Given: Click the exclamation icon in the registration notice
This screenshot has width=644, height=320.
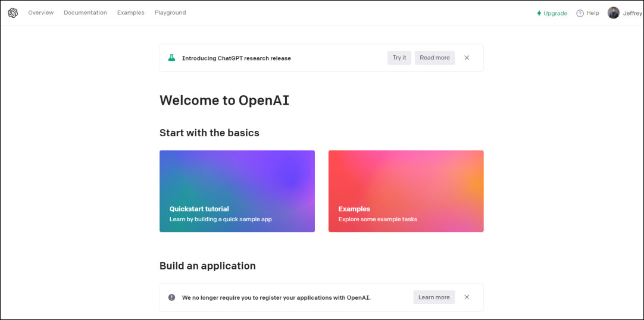Looking at the screenshot, I should click(x=171, y=297).
